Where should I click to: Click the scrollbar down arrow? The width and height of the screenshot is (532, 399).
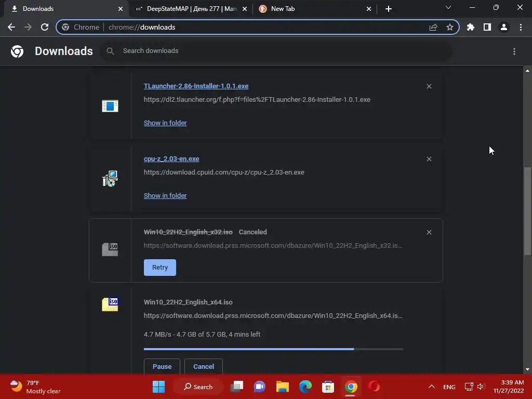point(527,369)
